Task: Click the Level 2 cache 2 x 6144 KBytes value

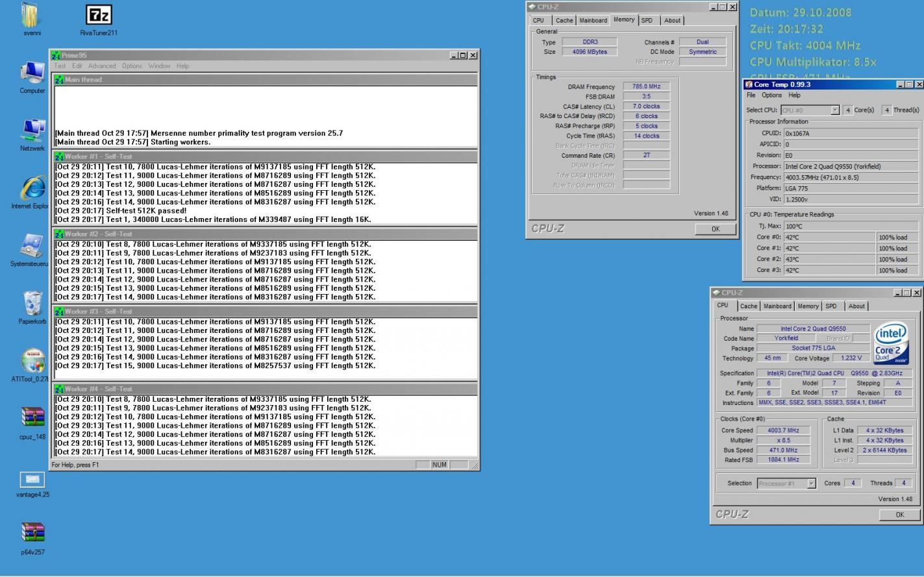Action: point(884,450)
